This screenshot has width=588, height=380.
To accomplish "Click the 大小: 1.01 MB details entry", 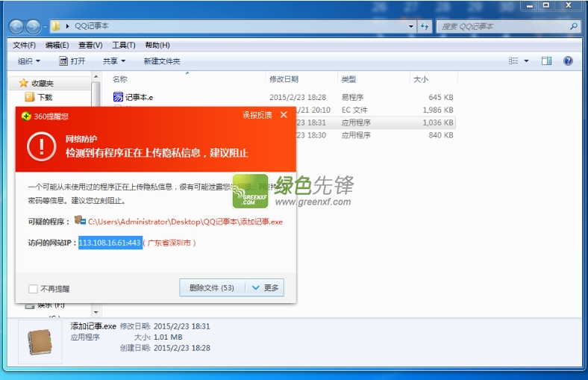I will pos(158,337).
